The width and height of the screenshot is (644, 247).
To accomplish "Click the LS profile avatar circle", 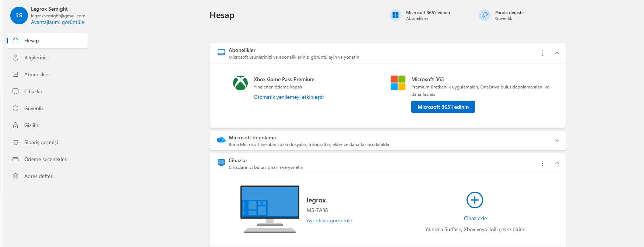I will (x=19, y=15).
